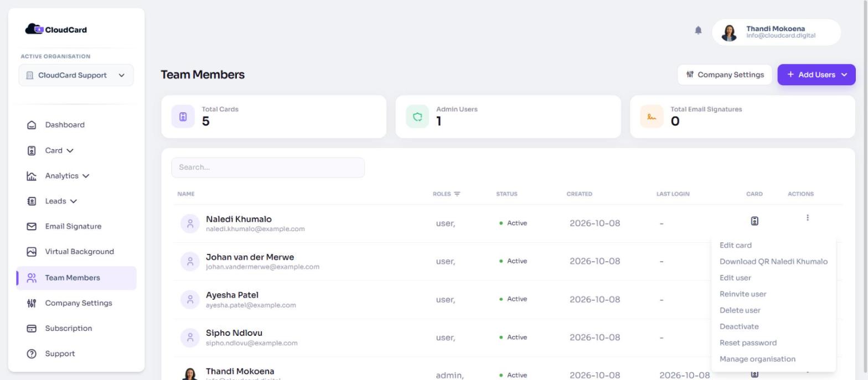Click johan.vandermerwe@example.com email text
Screen dimensions: 868x380
[x=262, y=267]
